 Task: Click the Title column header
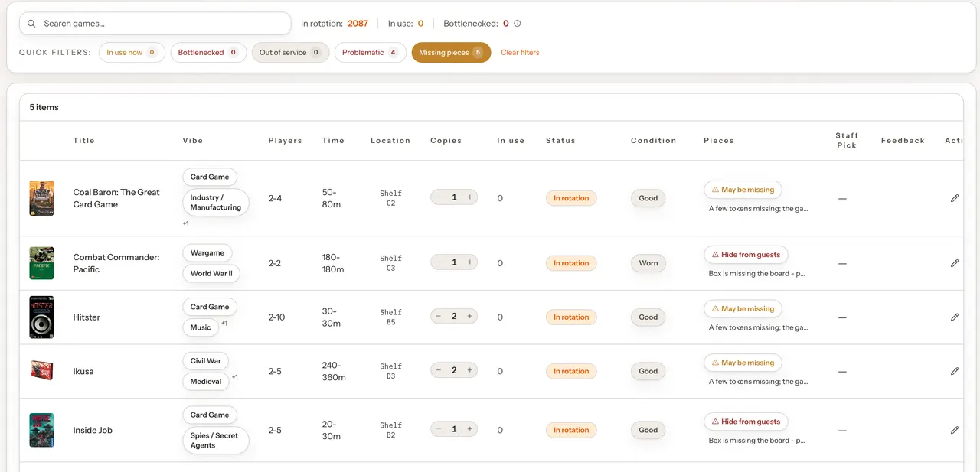click(84, 141)
